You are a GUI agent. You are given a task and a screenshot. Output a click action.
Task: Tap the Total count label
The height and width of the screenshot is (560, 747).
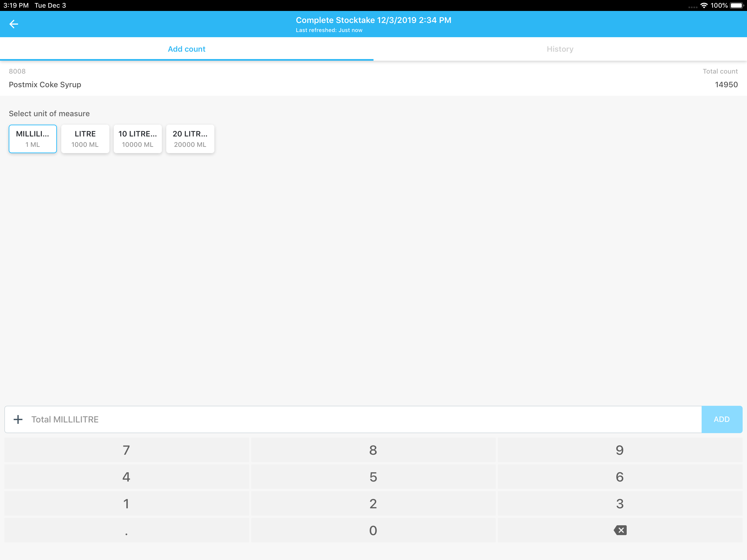pos(720,71)
